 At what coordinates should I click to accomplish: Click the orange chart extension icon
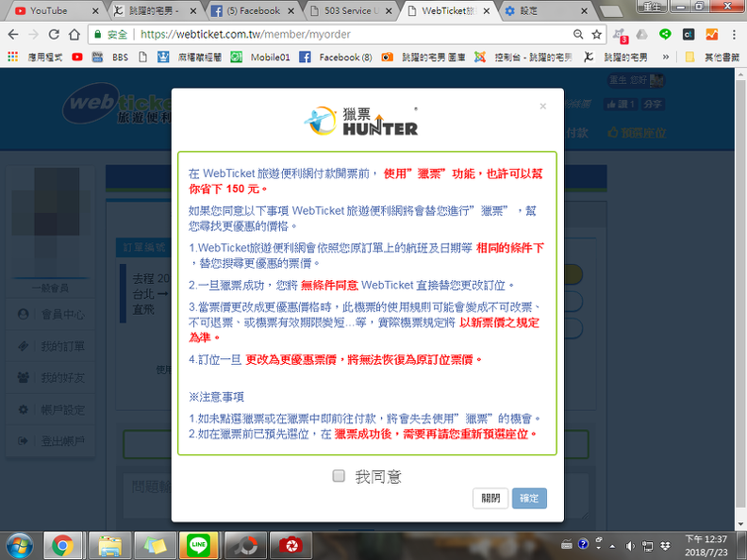pos(711,34)
